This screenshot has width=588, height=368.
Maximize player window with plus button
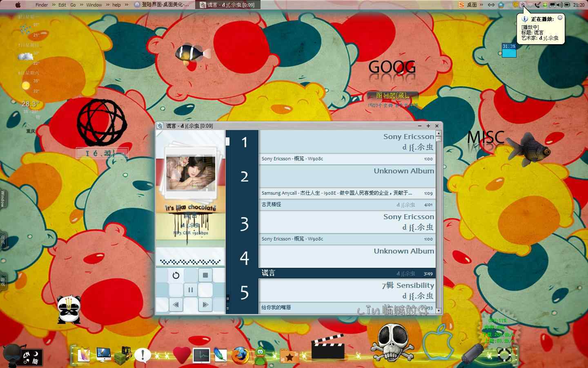[428, 126]
